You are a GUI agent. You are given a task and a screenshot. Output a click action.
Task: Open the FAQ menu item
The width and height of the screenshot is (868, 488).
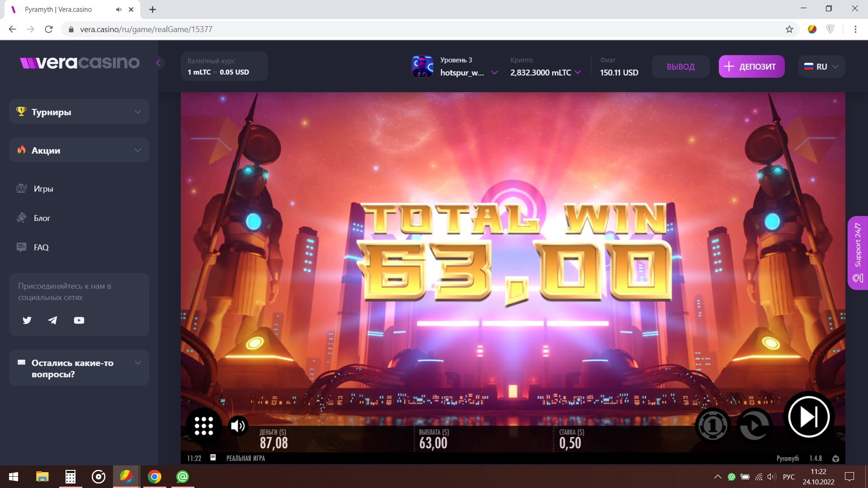click(41, 248)
